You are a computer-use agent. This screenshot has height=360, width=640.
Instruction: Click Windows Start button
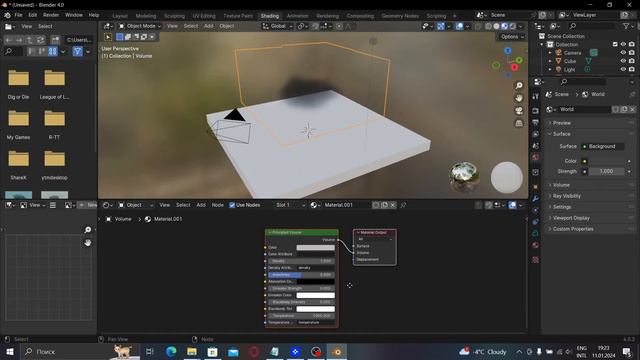10,351
